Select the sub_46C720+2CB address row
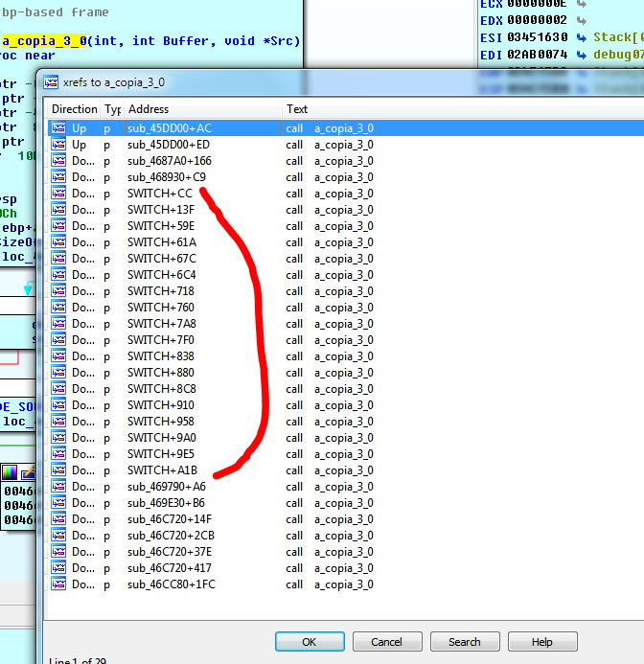644x664 pixels. (171, 536)
